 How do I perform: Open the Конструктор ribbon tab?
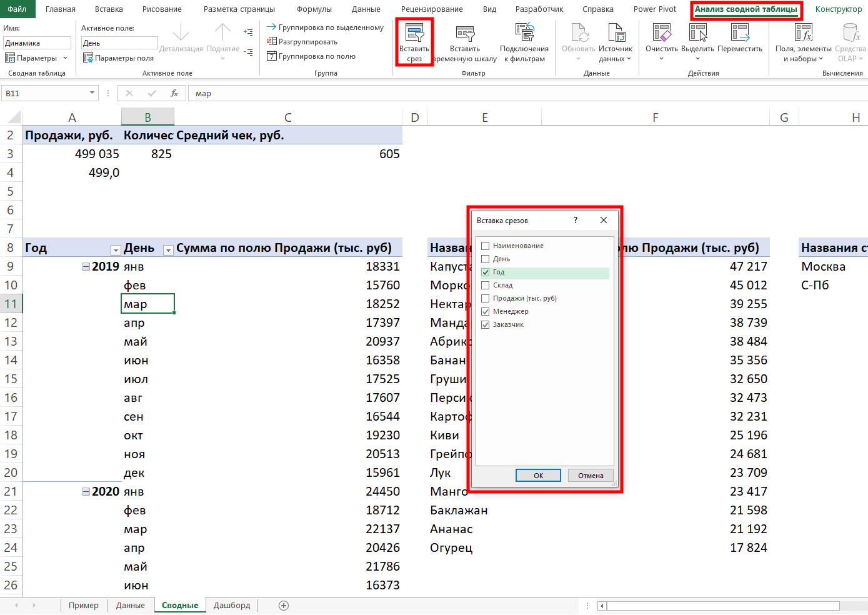click(839, 9)
